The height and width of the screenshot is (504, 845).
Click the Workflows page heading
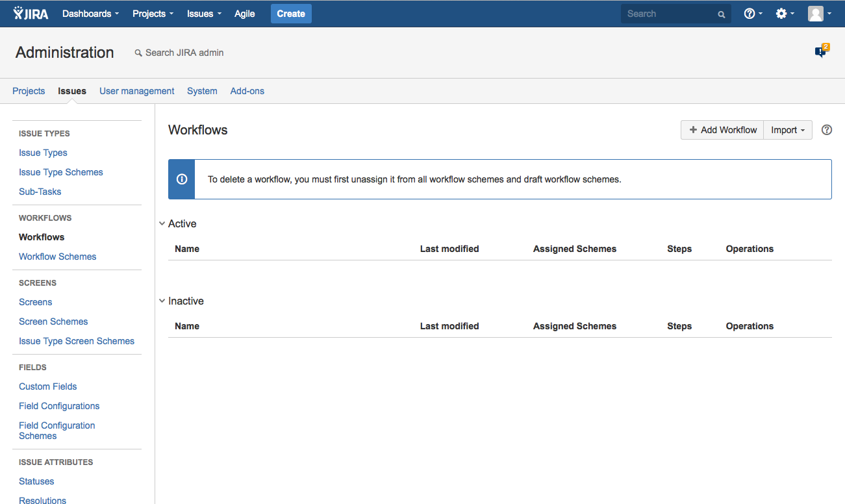click(x=198, y=130)
